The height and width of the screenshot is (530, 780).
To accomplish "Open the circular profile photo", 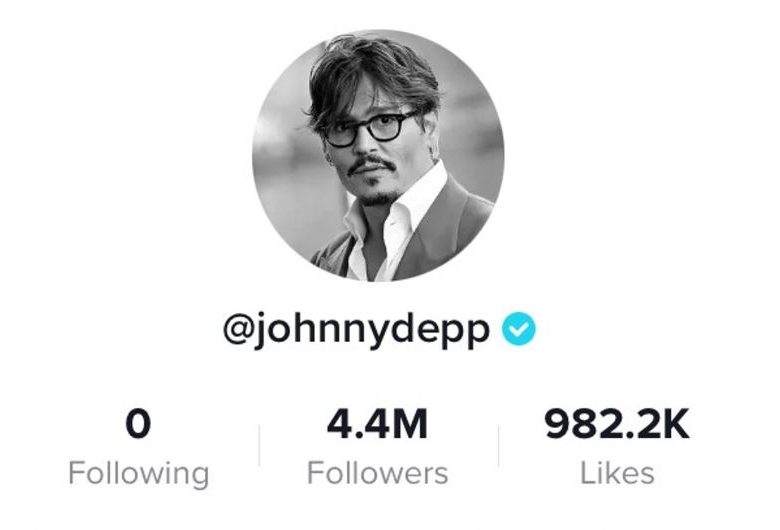I will [378, 156].
